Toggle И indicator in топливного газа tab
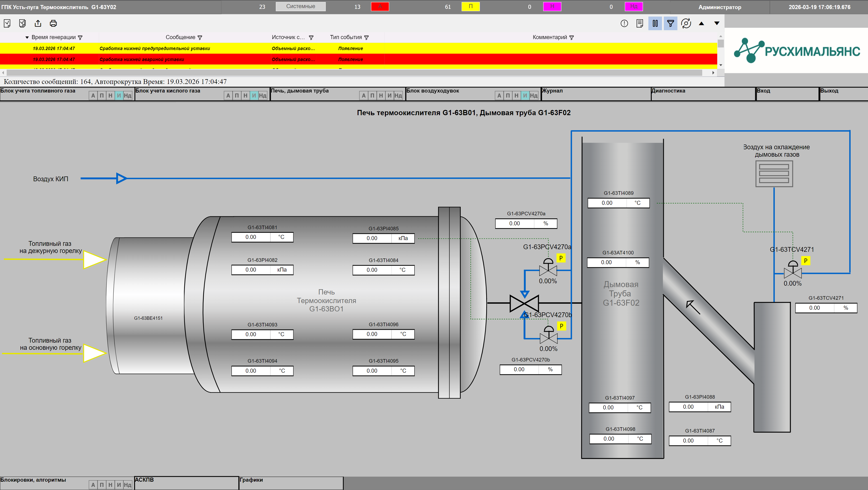Viewport: 868px width, 490px height. 119,96
